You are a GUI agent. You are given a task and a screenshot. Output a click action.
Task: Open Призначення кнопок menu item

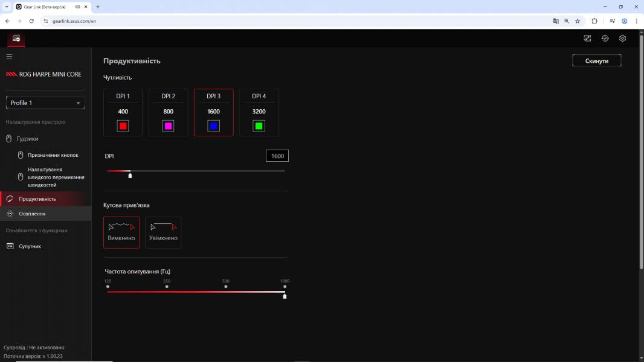(x=53, y=155)
